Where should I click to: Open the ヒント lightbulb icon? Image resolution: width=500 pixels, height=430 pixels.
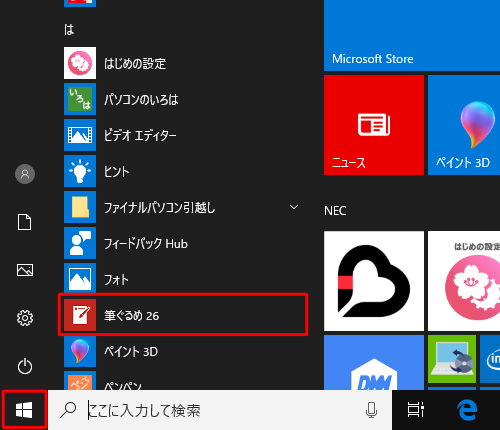(80, 171)
